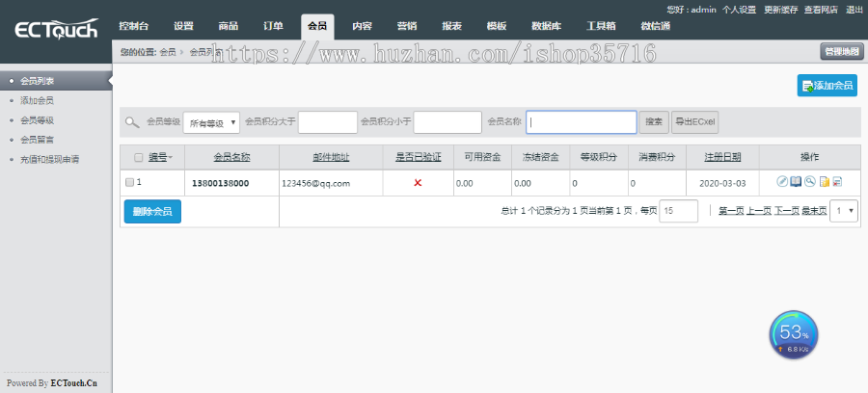Image resolution: width=868 pixels, height=393 pixels.
Task: Open the page number dropdown showing 1
Action: click(844, 211)
